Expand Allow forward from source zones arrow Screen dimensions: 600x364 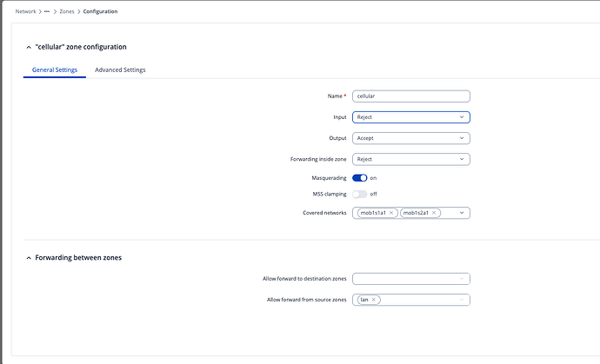click(x=461, y=300)
